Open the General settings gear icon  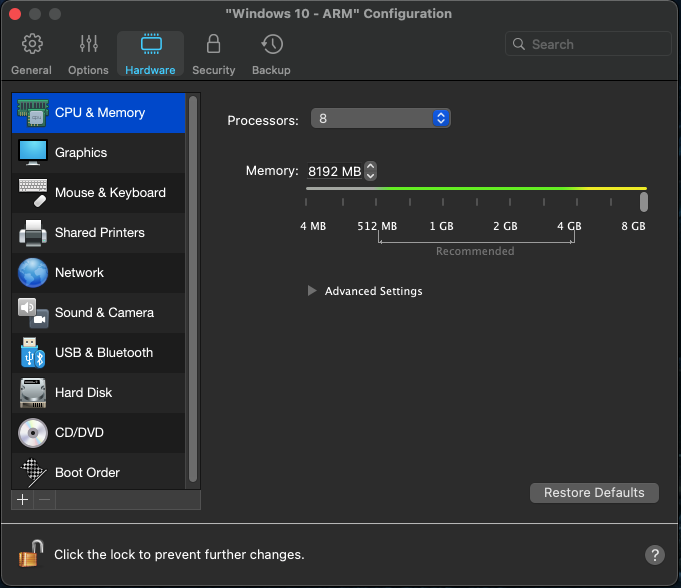[32, 44]
